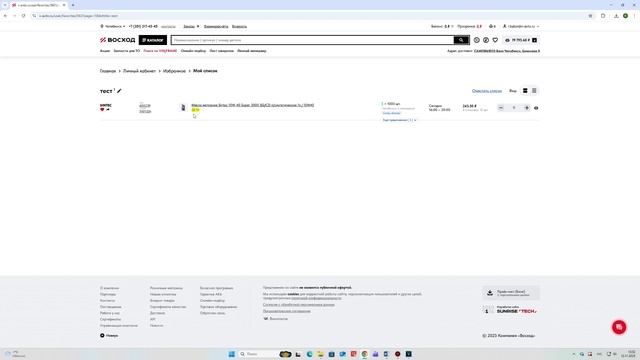Open the Windows Start menu

231,354
